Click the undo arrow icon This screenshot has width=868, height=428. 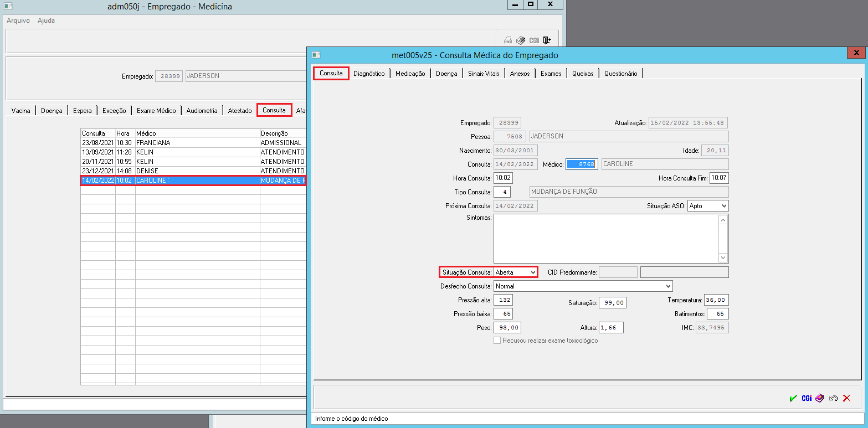coord(833,398)
